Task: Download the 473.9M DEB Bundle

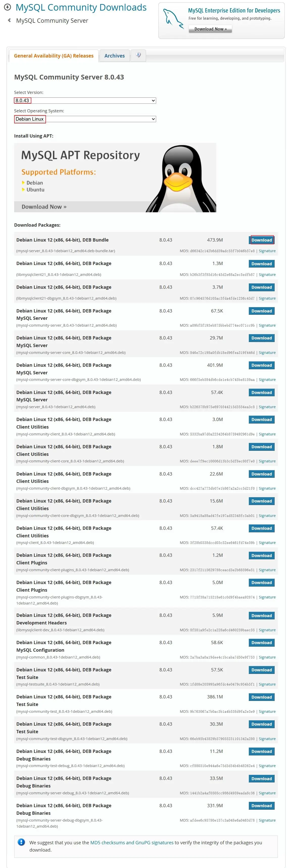Action: click(261, 240)
